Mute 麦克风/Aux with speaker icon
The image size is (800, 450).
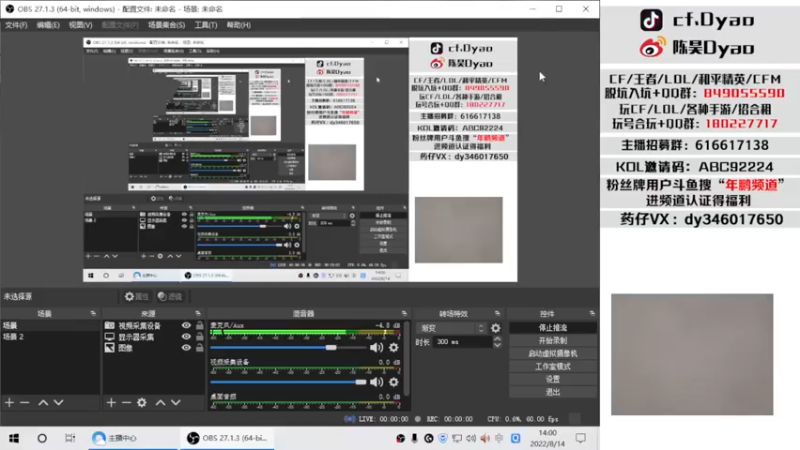[x=376, y=347]
